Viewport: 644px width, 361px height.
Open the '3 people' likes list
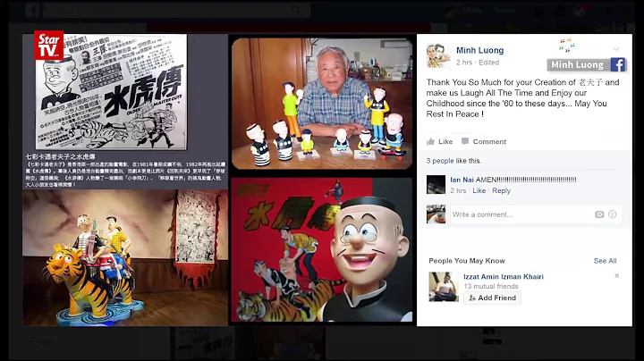tap(440, 161)
